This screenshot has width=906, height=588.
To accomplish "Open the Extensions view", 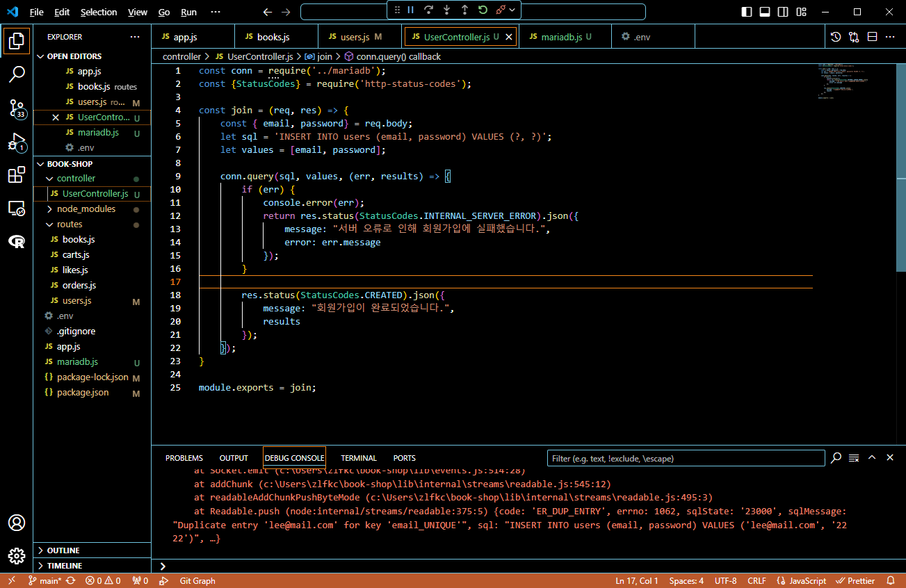I will click(x=17, y=175).
